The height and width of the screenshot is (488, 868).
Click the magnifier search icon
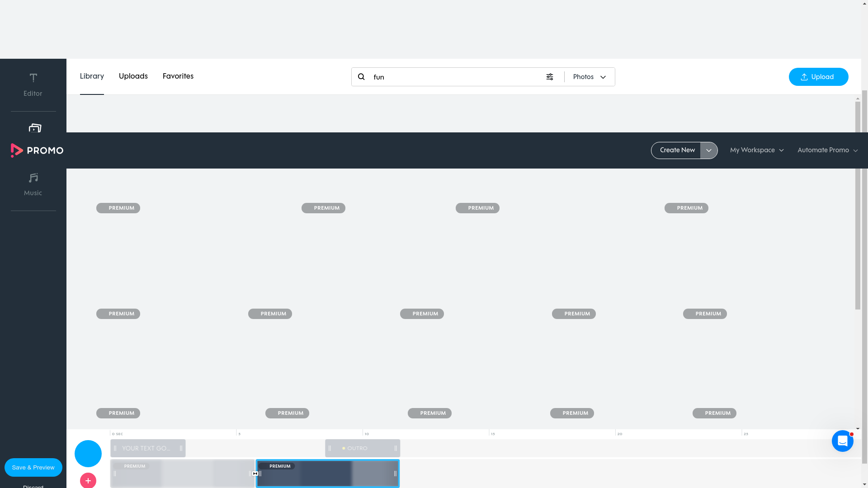[361, 77]
